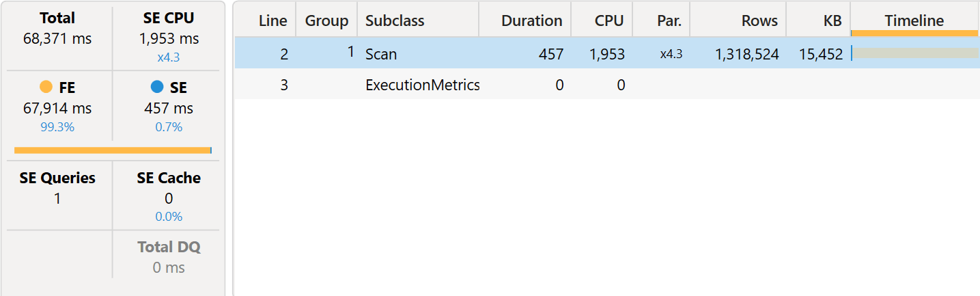
Task: Sort by the CPU column header
Action: click(602, 20)
